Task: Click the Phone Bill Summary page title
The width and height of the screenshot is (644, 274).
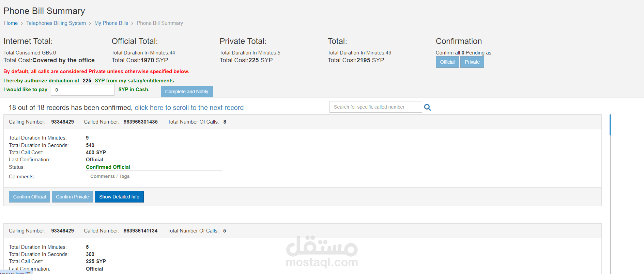Action: [44, 11]
